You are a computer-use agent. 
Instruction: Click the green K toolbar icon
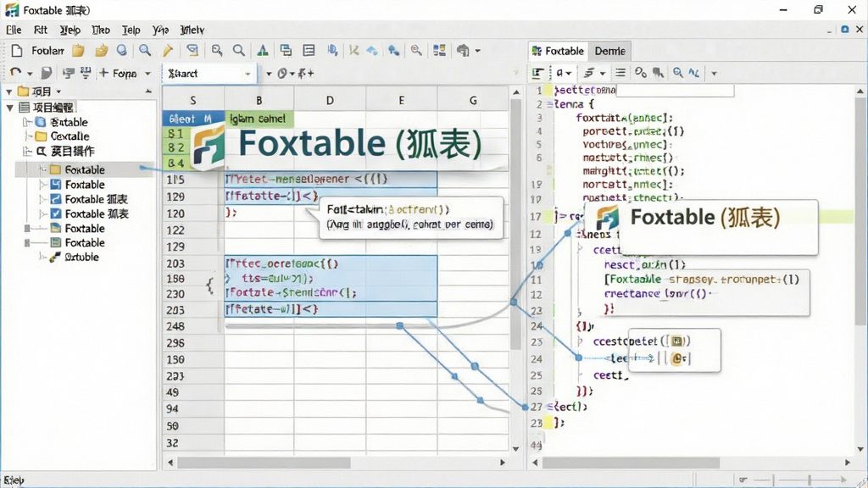[353, 51]
